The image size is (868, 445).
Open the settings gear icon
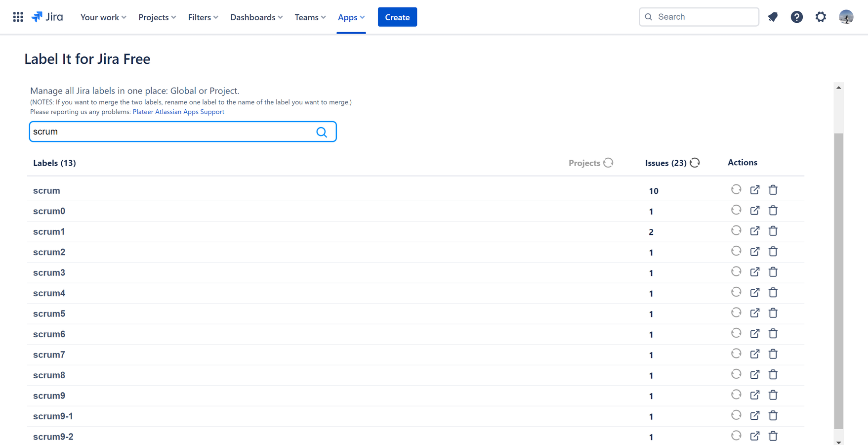pos(821,17)
